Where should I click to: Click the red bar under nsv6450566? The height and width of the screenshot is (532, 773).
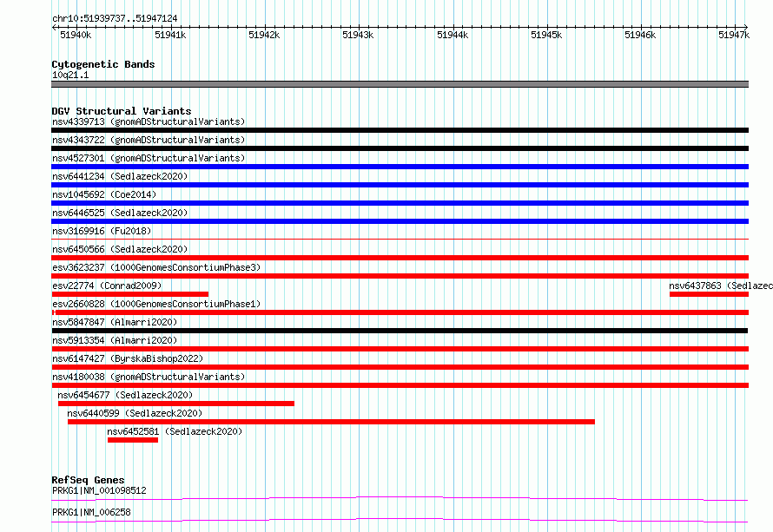coord(400,258)
